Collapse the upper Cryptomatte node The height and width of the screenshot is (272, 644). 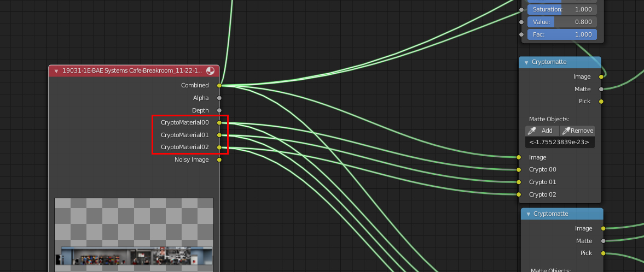click(x=526, y=62)
